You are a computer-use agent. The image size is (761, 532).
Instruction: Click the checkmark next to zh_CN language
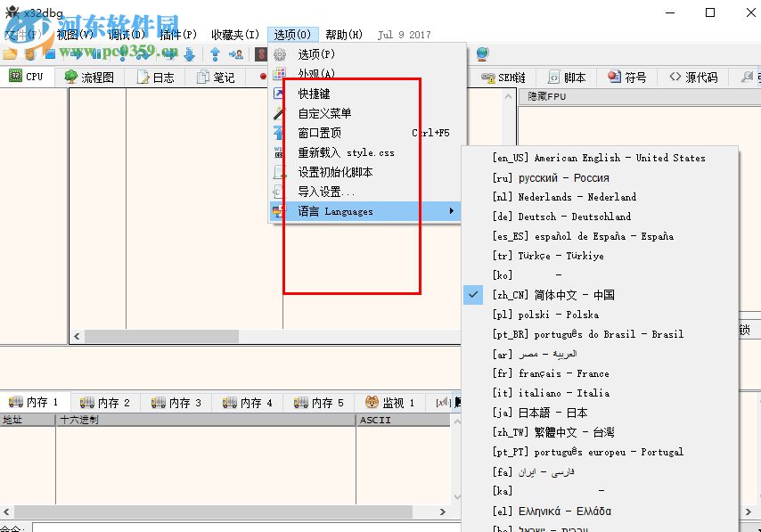pos(473,294)
